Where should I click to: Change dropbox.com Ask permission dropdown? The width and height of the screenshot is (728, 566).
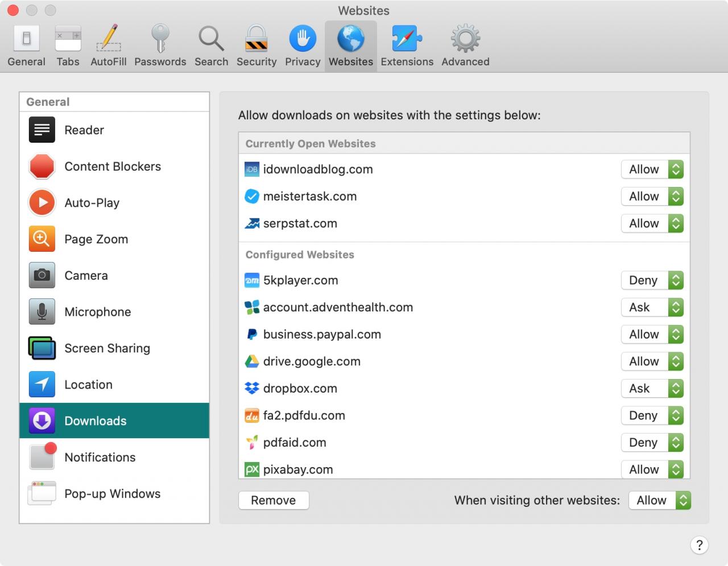[x=652, y=388]
